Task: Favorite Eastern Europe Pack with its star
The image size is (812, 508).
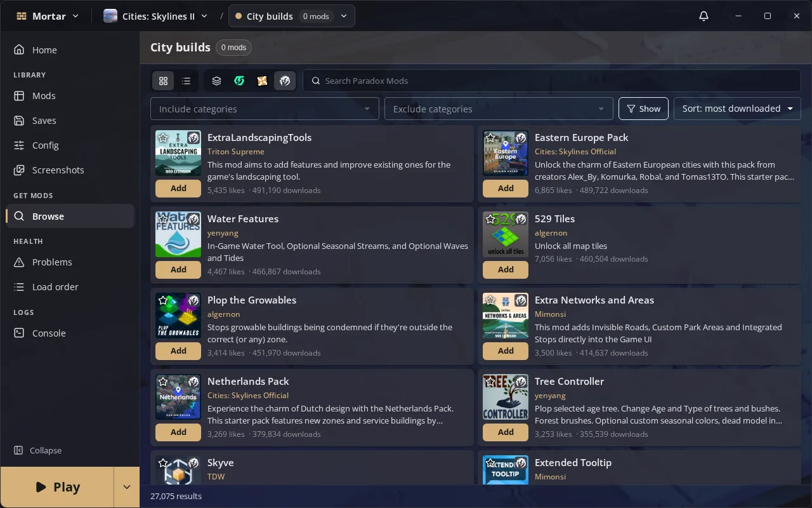Action: pyautogui.click(x=490, y=138)
